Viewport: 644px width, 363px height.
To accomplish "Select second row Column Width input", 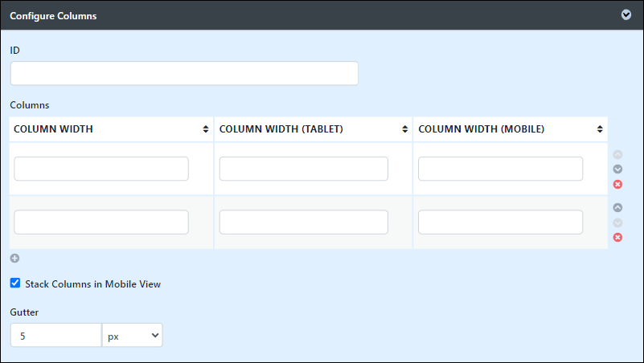I will (101, 222).
